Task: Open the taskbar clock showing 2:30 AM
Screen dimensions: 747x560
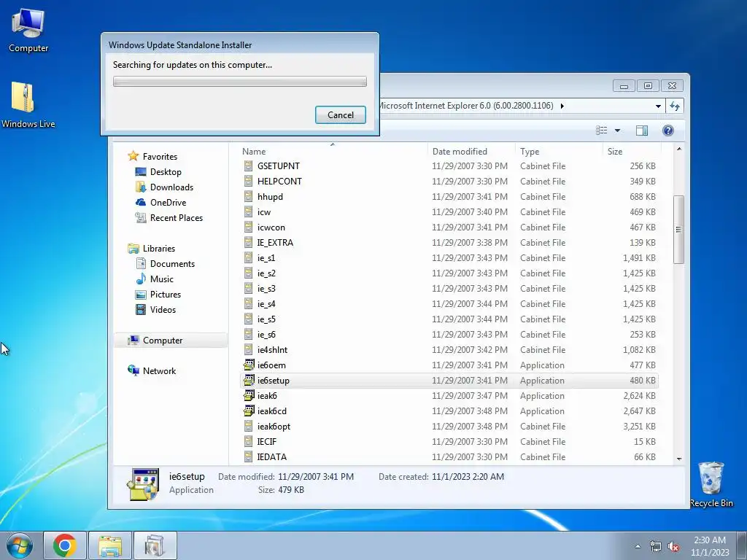Action: click(710, 545)
